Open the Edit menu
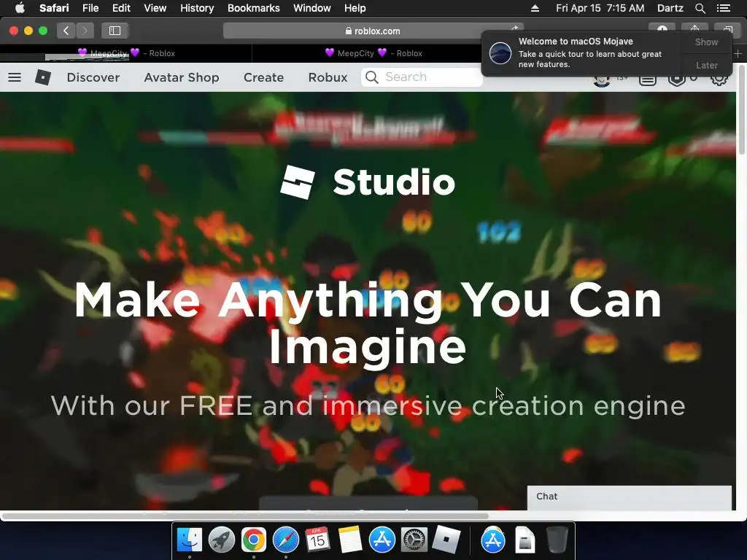This screenshot has height=560, width=747. 121,8
